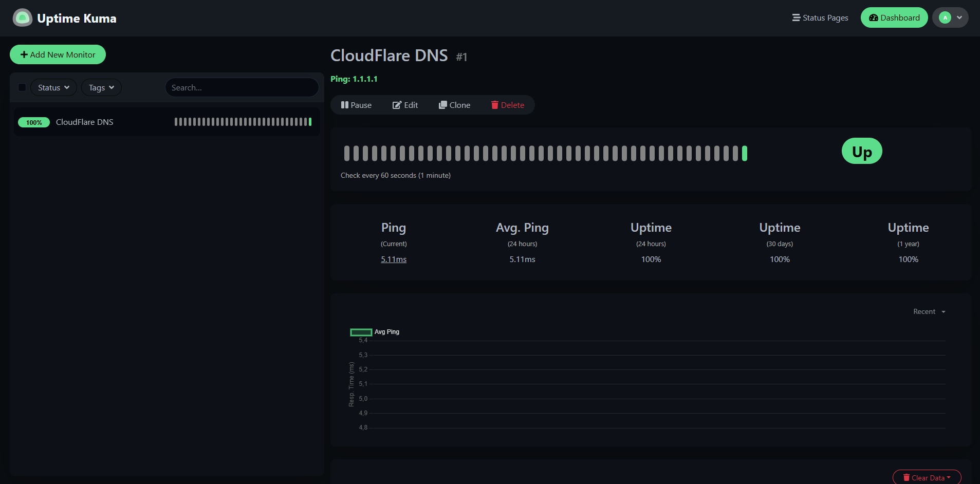The width and height of the screenshot is (980, 484).
Task: Add a new monitor
Action: [x=58, y=54]
